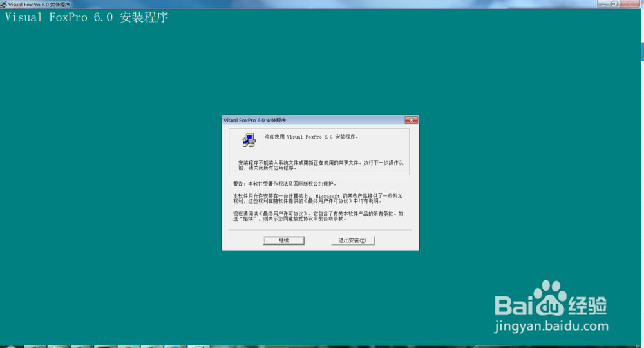
Task: Click the large heading Visual FoxPro 6.0 安装程序
Action: pos(87,17)
